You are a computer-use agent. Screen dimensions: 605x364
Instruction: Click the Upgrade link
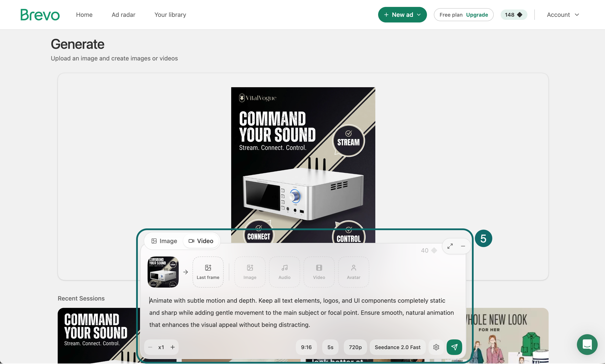pyautogui.click(x=477, y=15)
